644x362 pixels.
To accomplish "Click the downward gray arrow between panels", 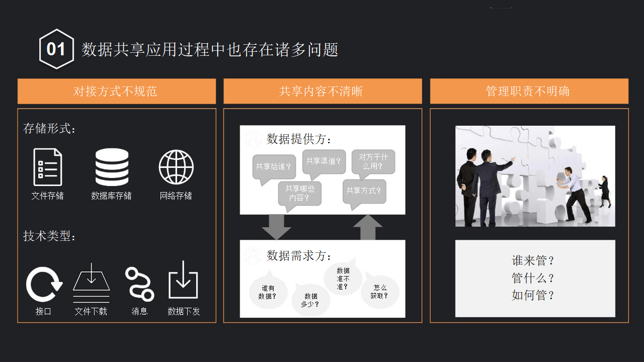I will pos(276,227).
